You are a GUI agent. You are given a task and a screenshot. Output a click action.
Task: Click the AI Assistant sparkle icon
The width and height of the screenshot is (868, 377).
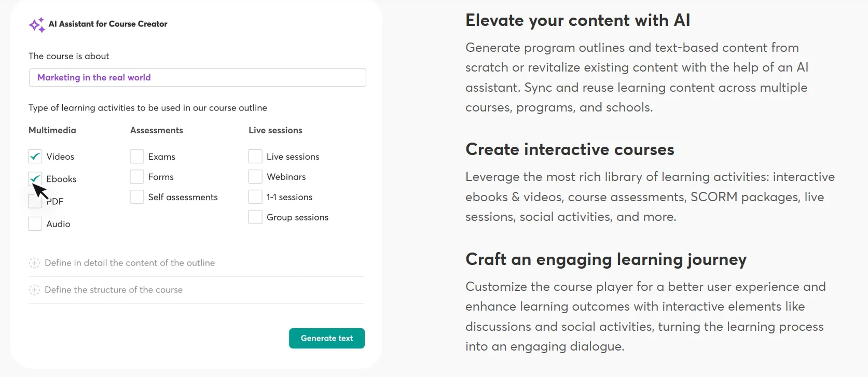(x=37, y=25)
